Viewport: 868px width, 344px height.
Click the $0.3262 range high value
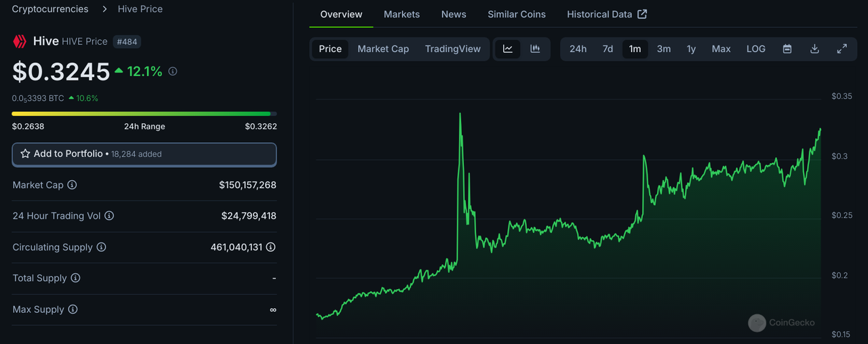(x=261, y=127)
